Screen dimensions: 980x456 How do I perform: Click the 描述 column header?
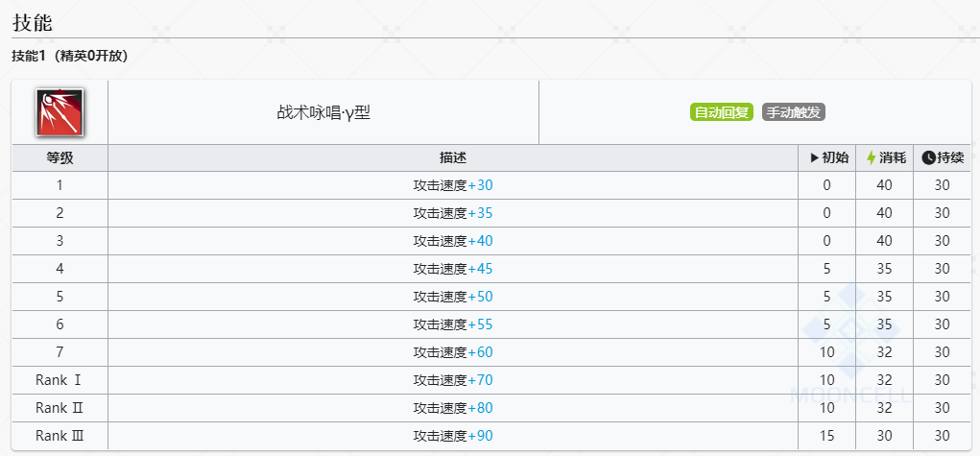point(452,157)
